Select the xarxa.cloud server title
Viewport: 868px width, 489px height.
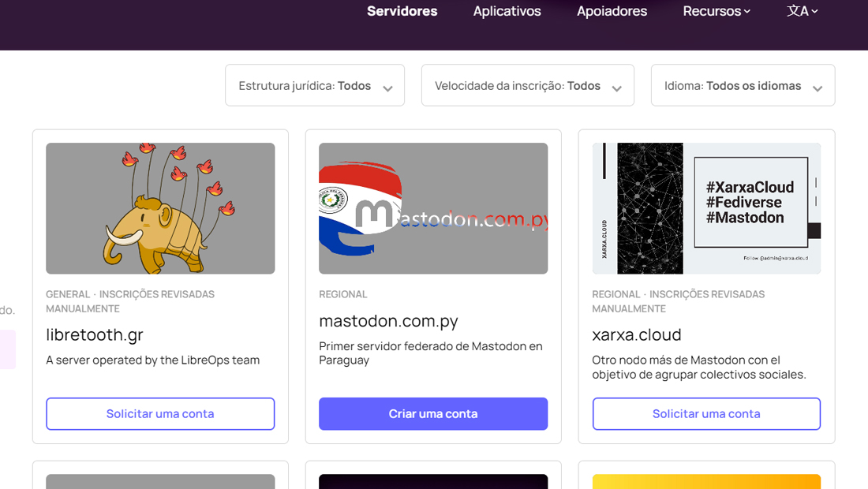tap(637, 334)
